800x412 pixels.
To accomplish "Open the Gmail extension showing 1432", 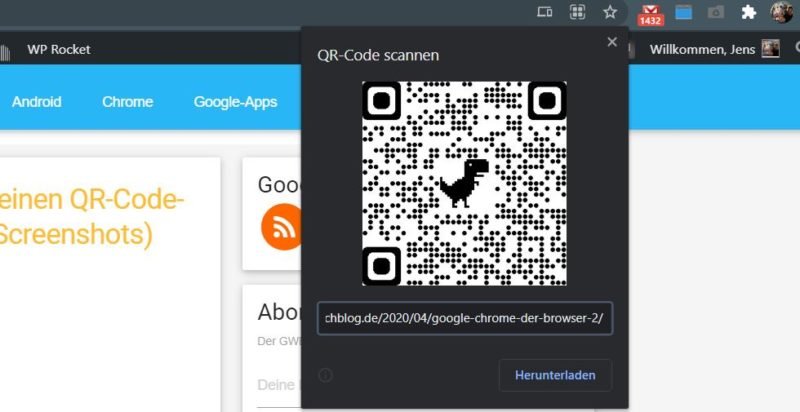I will 651,14.
